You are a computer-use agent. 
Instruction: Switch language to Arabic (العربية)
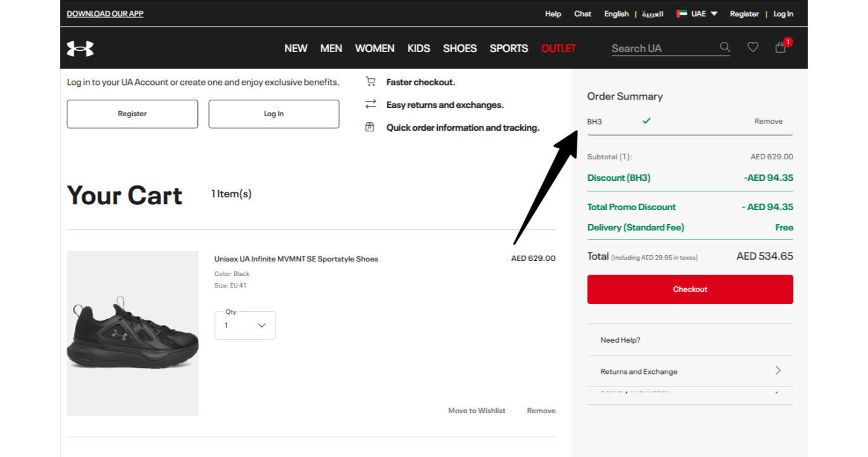tap(652, 13)
